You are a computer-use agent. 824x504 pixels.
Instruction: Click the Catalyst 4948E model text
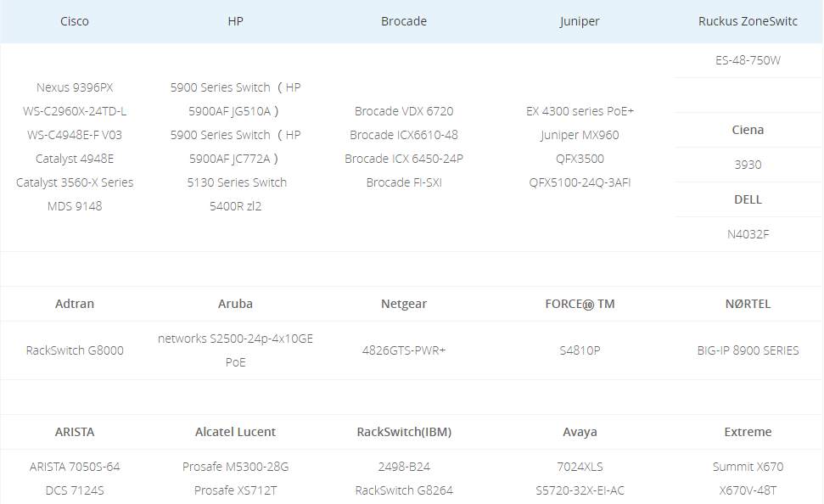tap(75, 159)
